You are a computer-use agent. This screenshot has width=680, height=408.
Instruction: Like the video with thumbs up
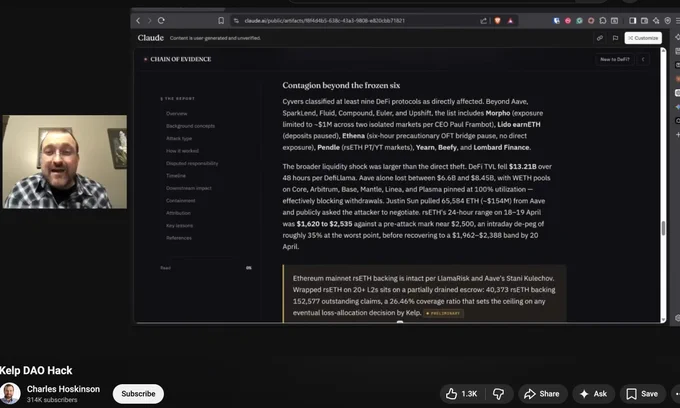(x=462, y=394)
